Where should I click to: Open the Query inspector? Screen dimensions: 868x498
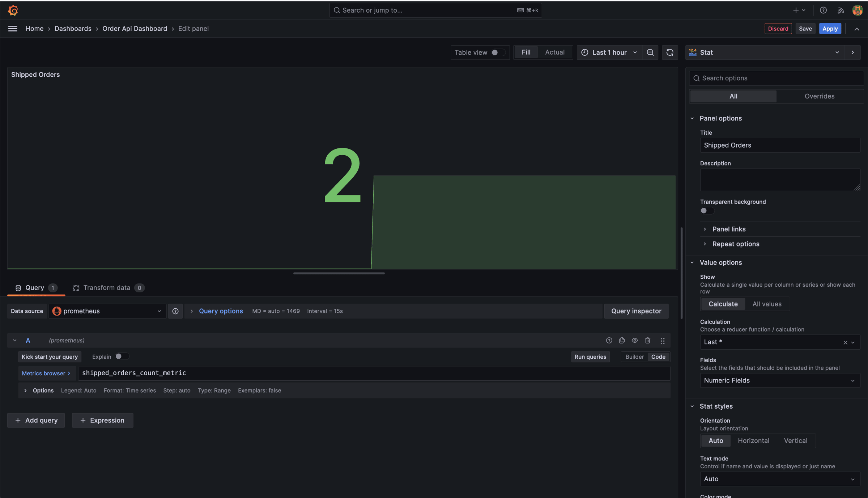pos(636,311)
